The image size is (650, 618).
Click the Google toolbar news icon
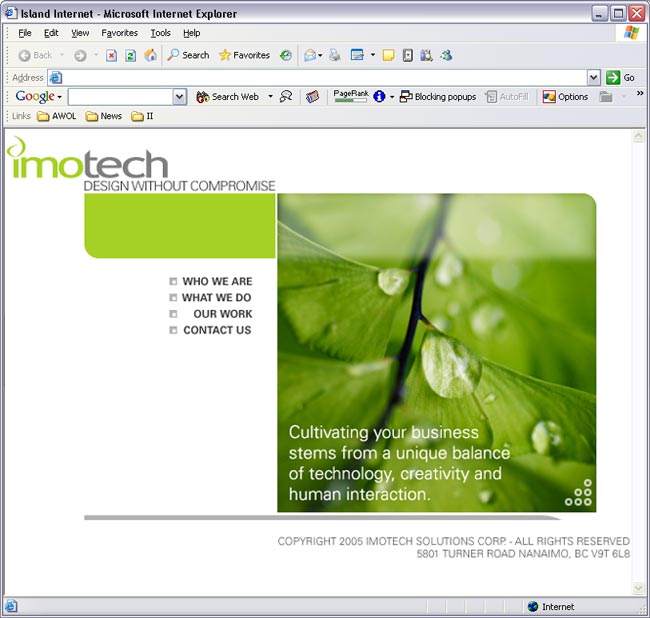[312, 97]
